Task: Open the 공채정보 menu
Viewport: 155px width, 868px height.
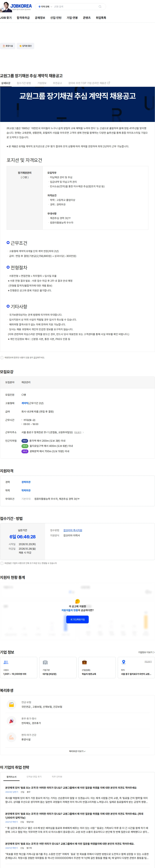Action: coord(40,18)
